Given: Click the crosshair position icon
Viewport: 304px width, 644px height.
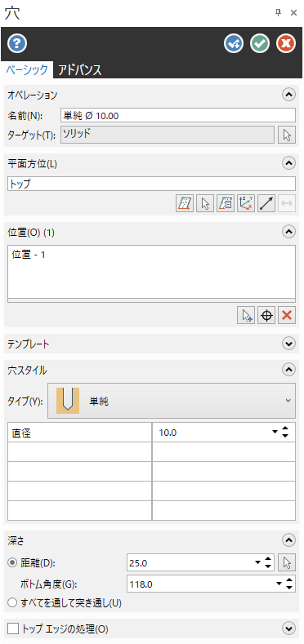Looking at the screenshot, I should click(266, 315).
